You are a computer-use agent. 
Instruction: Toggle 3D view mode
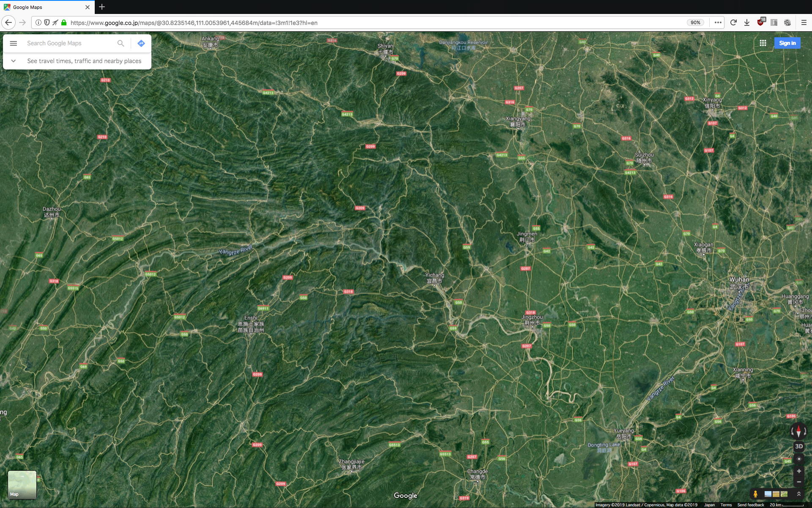[x=798, y=446]
